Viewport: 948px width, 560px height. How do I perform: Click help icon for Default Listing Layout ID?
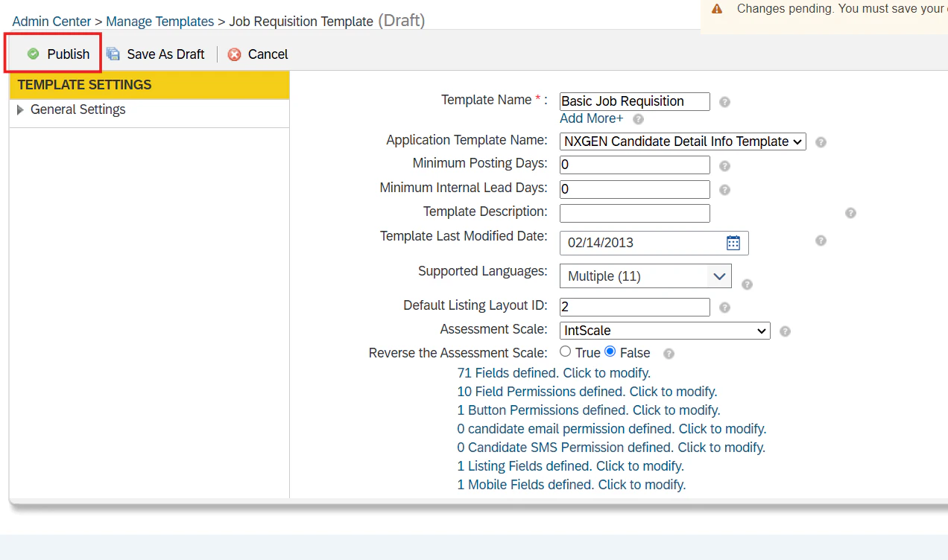coord(724,308)
